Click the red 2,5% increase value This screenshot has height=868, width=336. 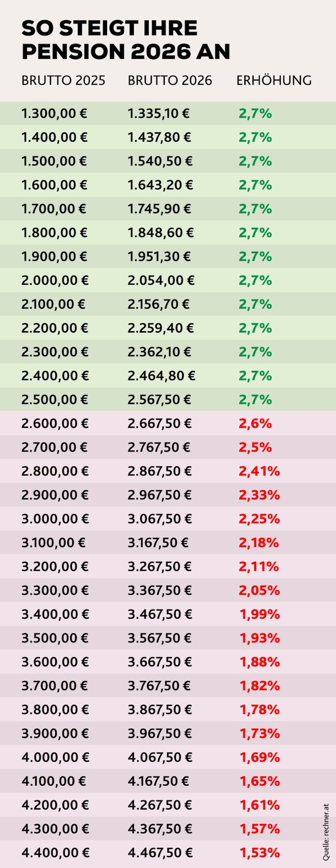pos(255,448)
